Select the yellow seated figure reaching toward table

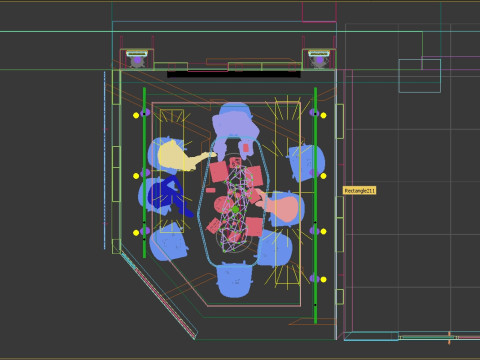(184, 156)
